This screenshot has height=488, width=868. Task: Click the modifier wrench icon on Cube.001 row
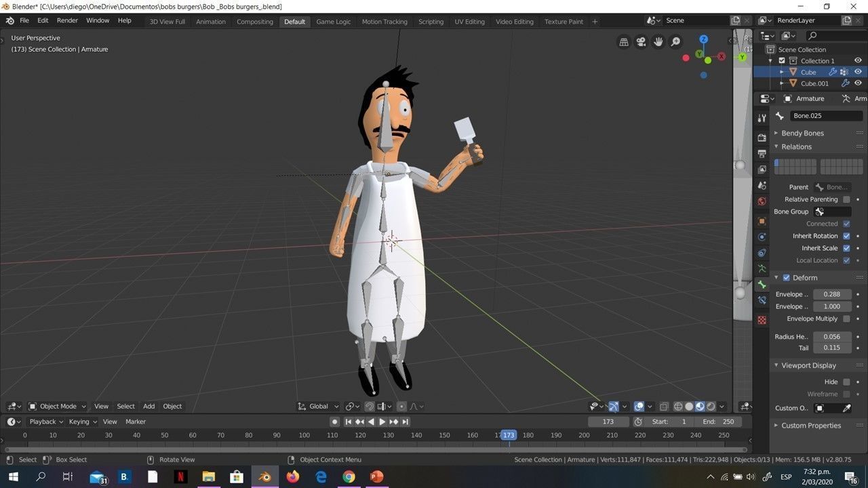pyautogui.click(x=846, y=83)
